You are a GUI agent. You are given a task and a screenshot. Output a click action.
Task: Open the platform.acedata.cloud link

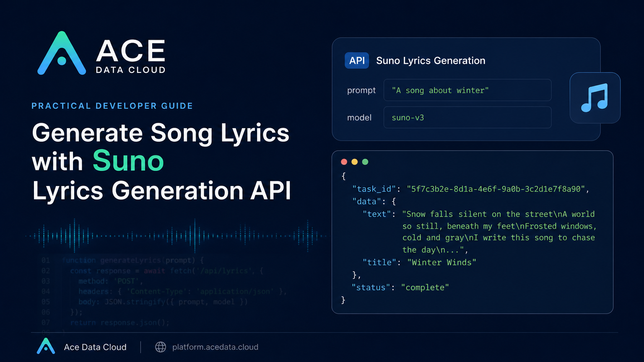(x=215, y=347)
